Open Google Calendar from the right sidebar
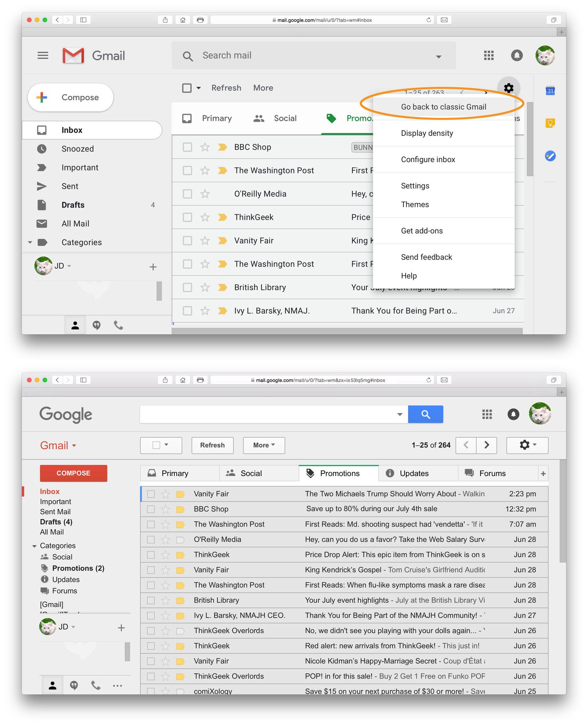The width and height of the screenshot is (588, 728). tap(550, 91)
